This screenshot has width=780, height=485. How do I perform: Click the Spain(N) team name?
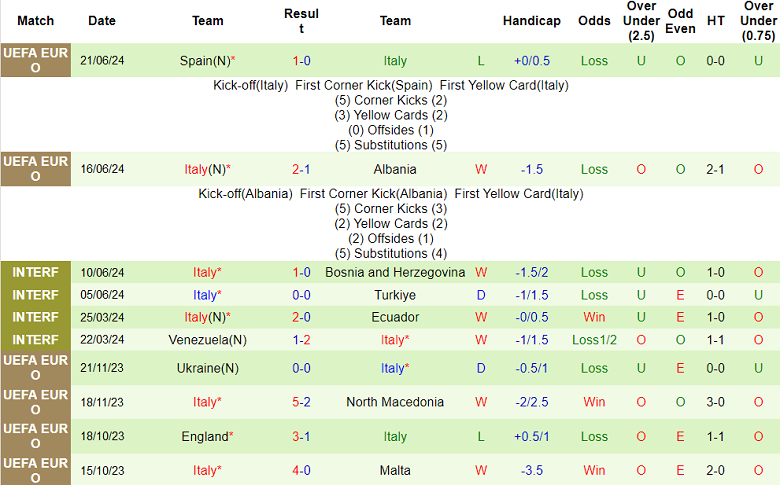point(203,60)
